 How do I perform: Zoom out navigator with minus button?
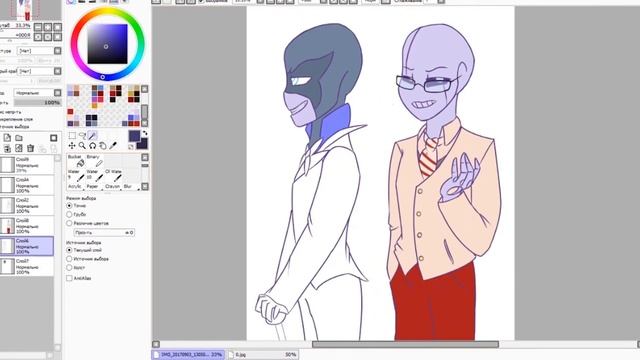38,27
